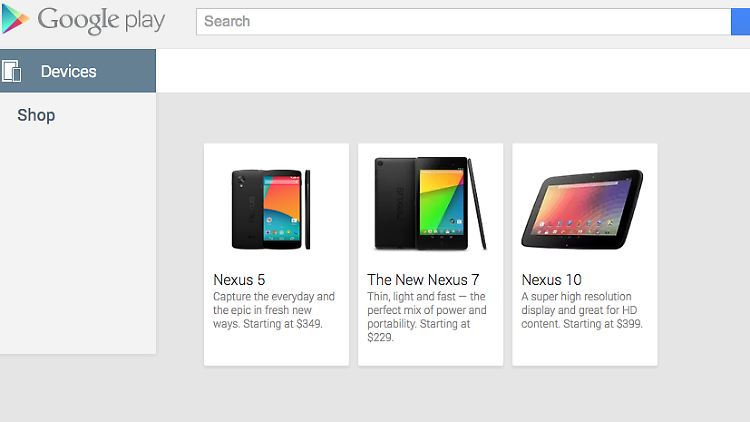750x422 pixels.
Task: Open the Nexus 5 title link
Action: [x=239, y=279]
